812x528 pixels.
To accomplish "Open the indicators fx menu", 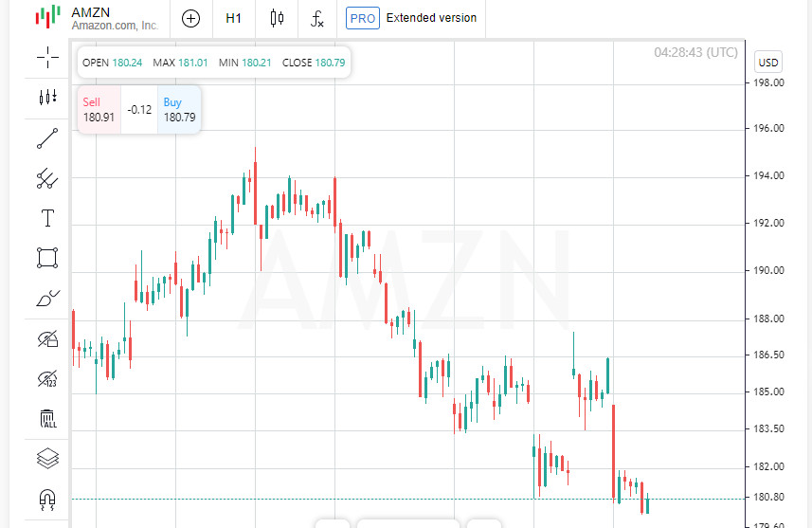I will click(x=316, y=19).
